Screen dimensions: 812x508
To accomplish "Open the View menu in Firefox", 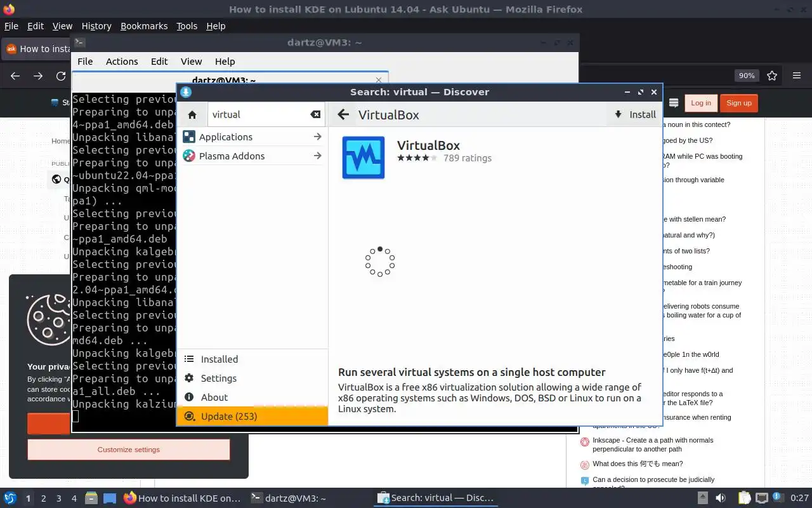I will coord(62,26).
